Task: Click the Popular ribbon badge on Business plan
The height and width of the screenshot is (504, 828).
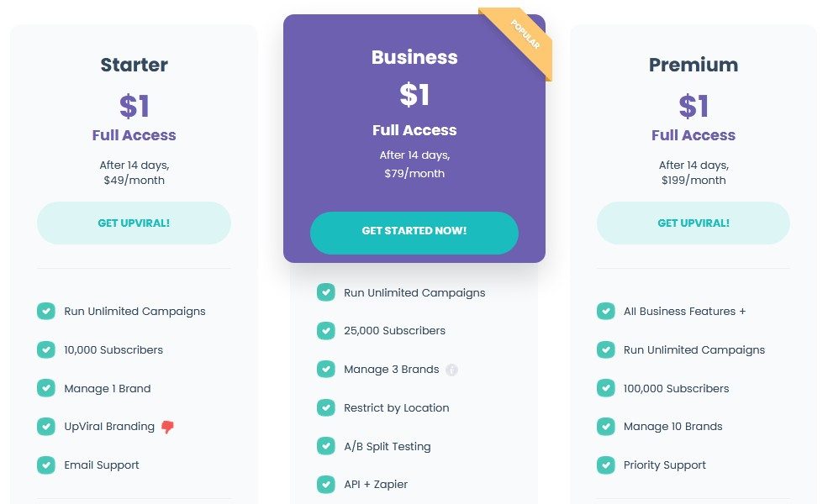Action: [x=525, y=36]
